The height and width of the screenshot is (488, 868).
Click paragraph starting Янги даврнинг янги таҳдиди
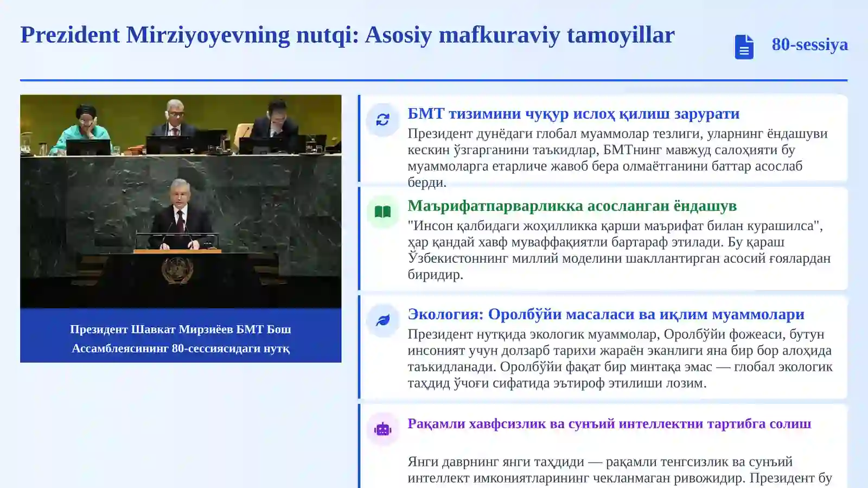pyautogui.click(x=620, y=470)
